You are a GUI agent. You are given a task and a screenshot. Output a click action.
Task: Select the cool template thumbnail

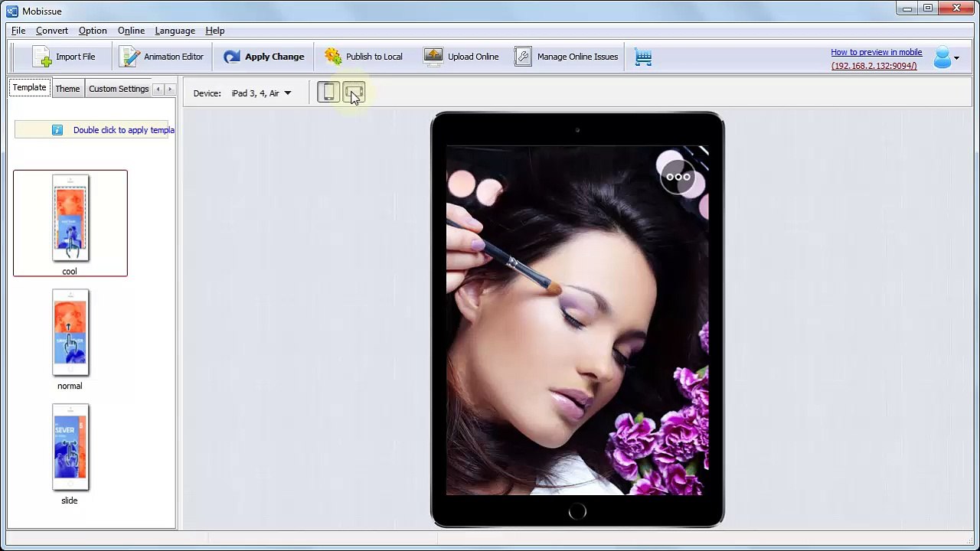click(x=70, y=218)
